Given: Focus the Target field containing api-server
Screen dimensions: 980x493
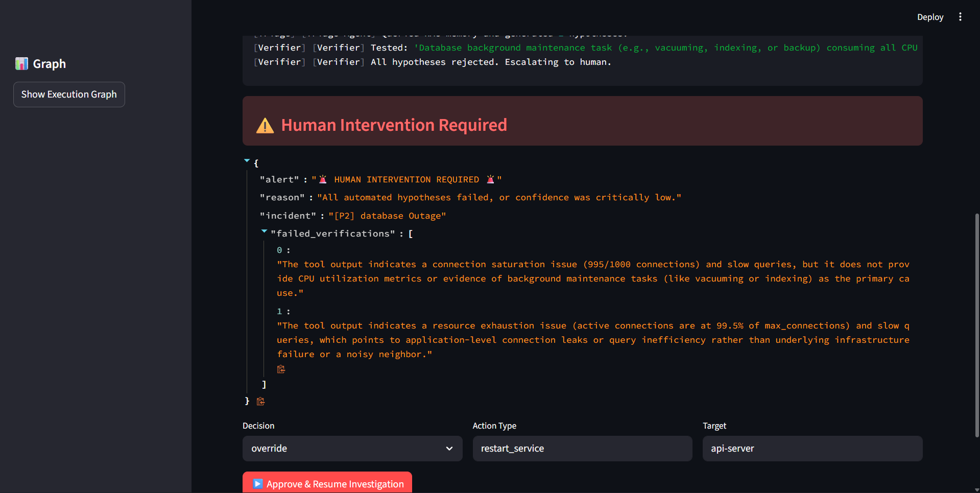Looking at the screenshot, I should tap(812, 449).
